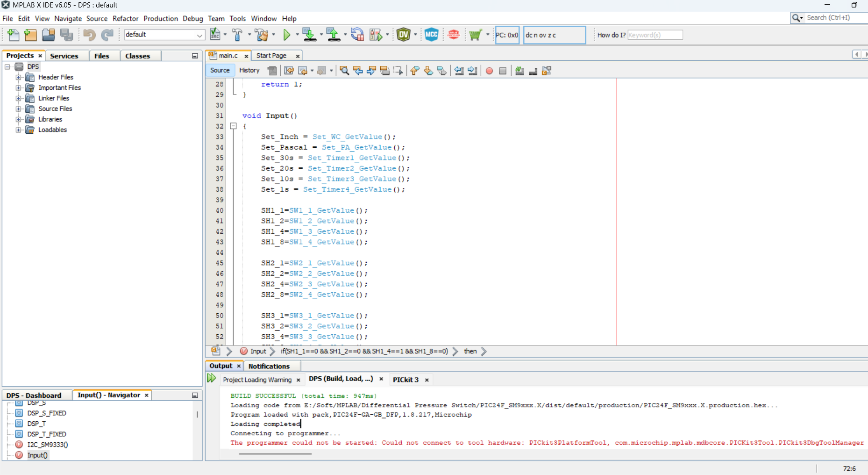Screen dimensions: 868x475
Task: Click the 'How do I?' keyword field
Action: (655, 35)
